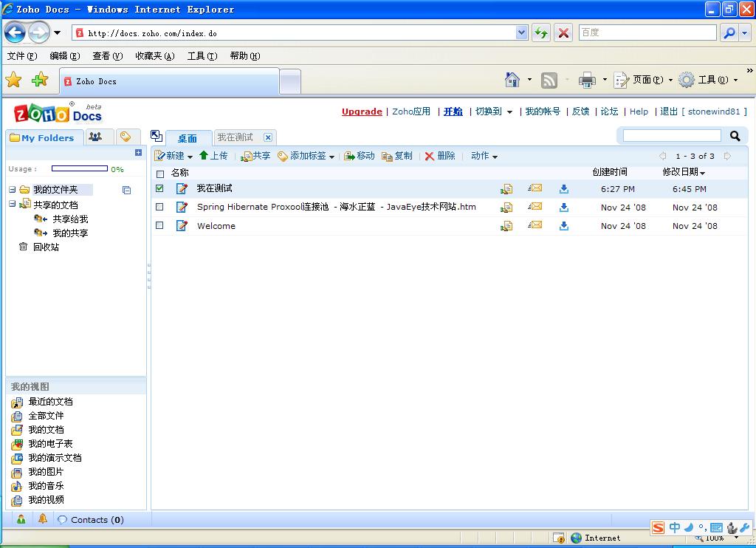This screenshot has width=756, height=548.
Task: Collapse the 我的文件夹 tree node
Action: click(x=12, y=190)
